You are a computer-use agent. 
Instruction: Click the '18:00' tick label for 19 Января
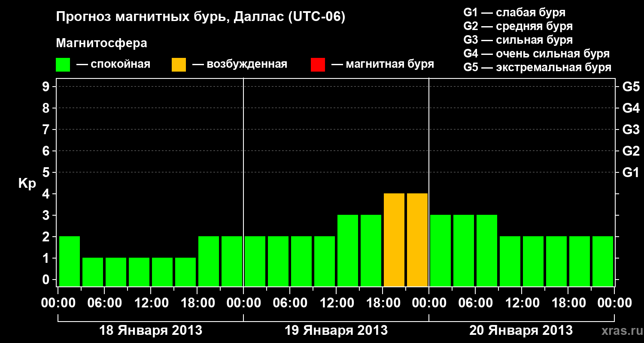pos(383,303)
